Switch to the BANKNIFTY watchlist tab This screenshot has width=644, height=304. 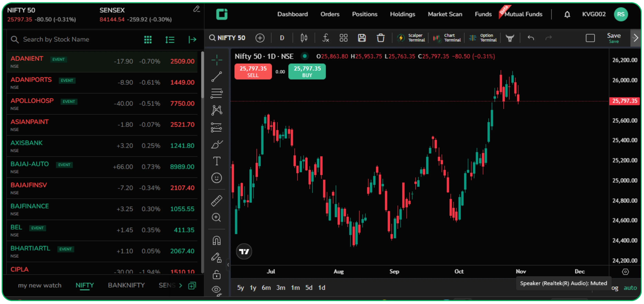126,285
